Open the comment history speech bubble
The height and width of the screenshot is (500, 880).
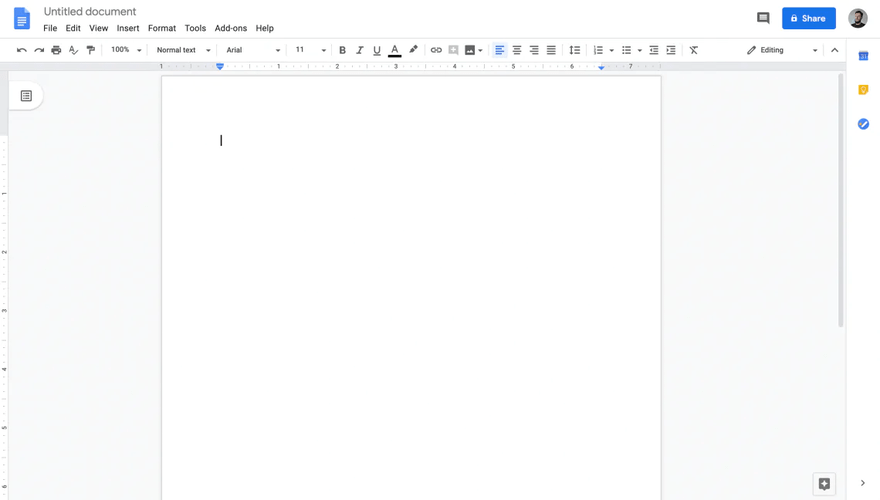[763, 19]
